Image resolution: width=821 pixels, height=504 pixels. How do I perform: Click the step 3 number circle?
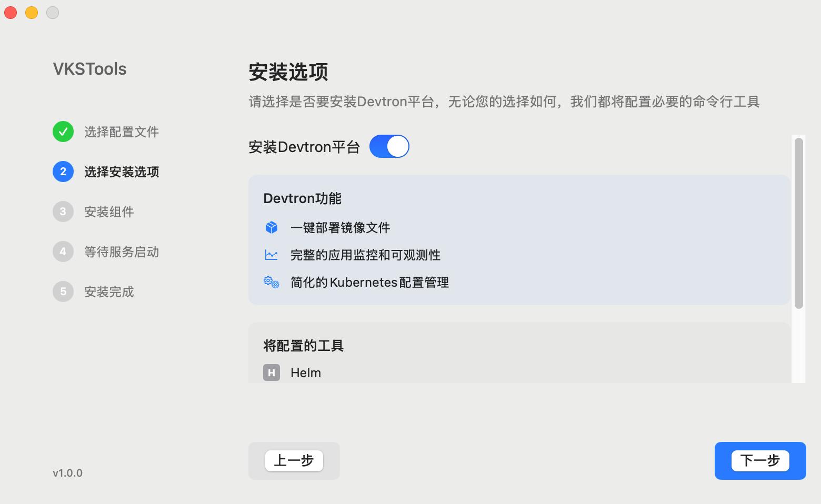pyautogui.click(x=63, y=211)
